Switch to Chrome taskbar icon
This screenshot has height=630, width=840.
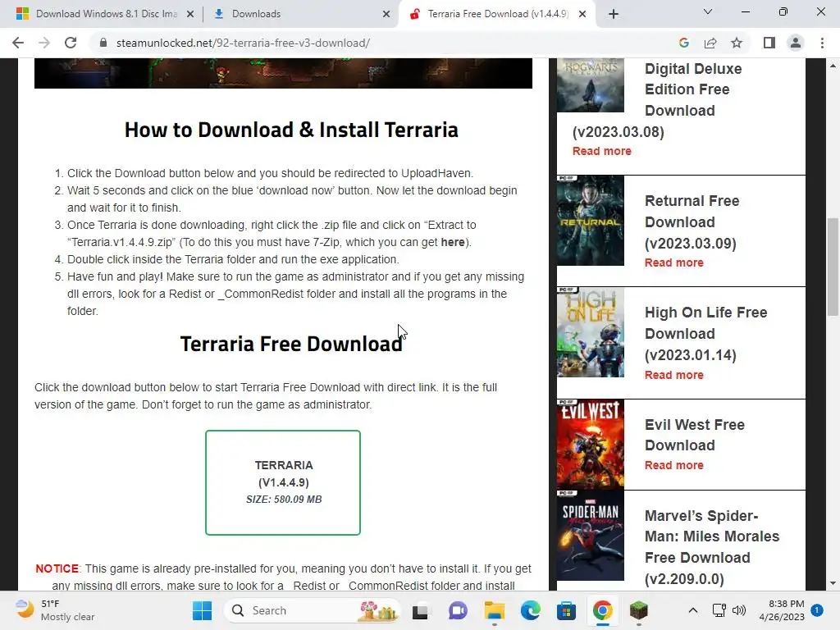click(x=603, y=610)
